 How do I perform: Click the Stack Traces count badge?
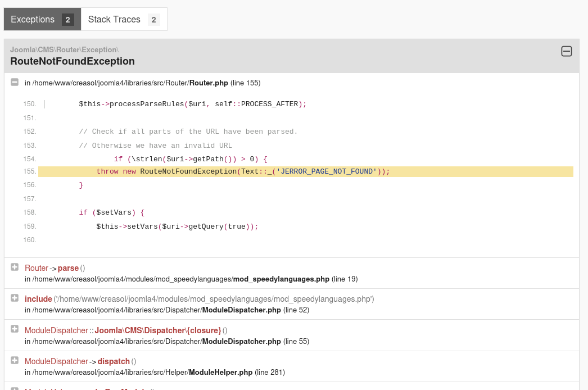tap(153, 20)
